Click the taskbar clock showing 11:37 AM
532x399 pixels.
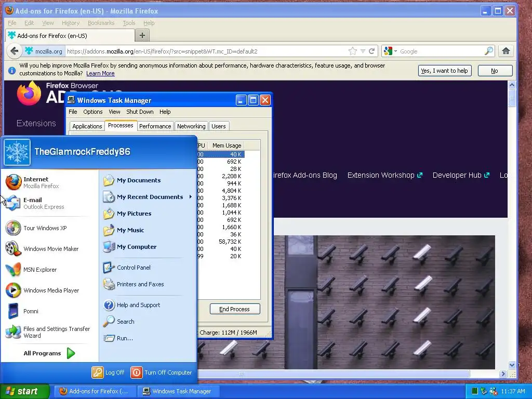point(513,391)
